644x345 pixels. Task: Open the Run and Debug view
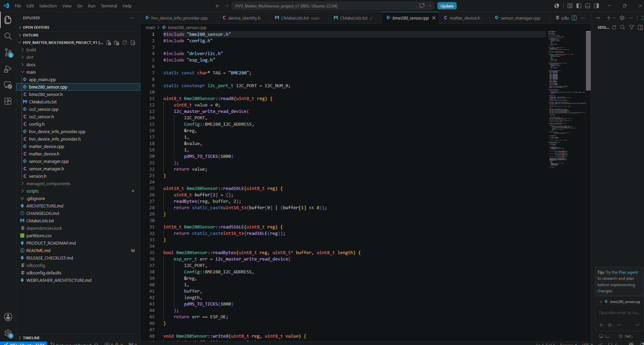click(8, 69)
